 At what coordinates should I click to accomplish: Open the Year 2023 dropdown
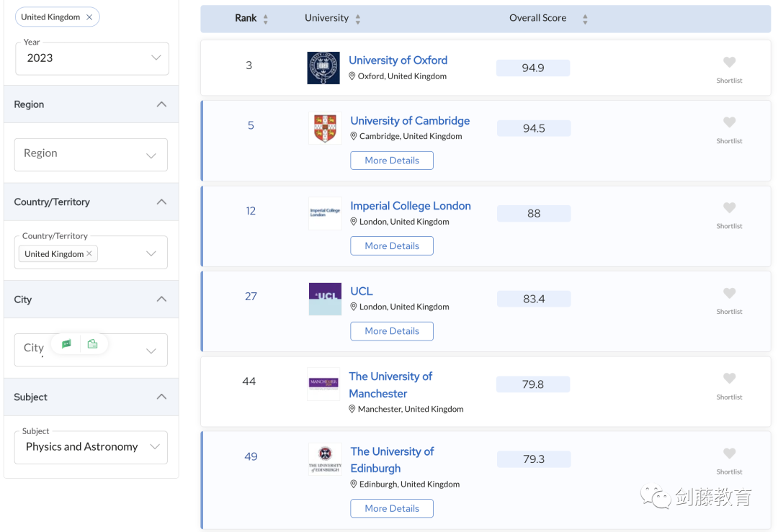(92, 58)
